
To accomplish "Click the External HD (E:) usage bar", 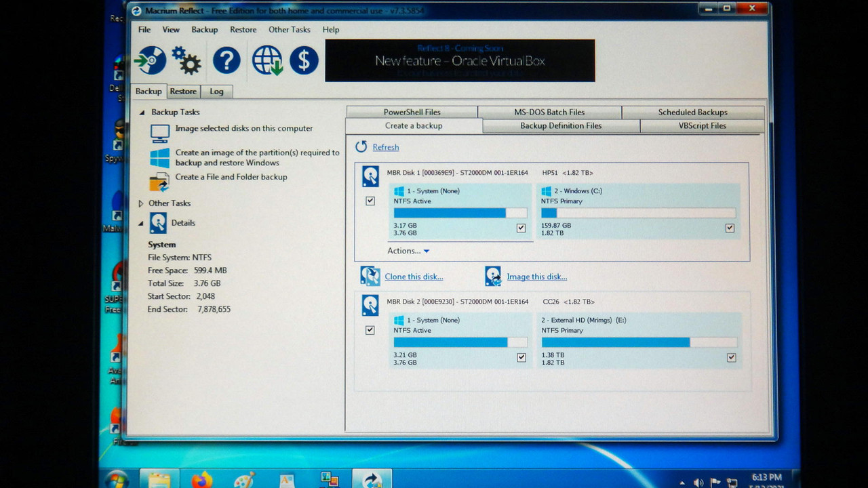I will [x=639, y=342].
